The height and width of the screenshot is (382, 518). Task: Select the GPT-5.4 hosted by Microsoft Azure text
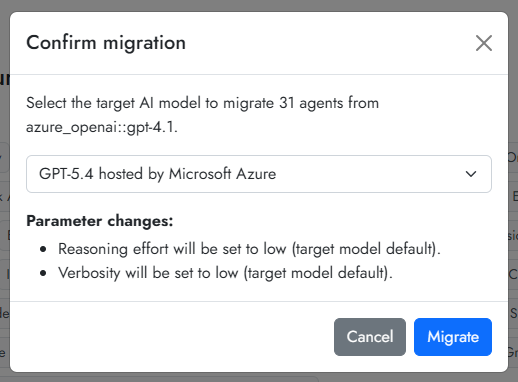(x=157, y=174)
